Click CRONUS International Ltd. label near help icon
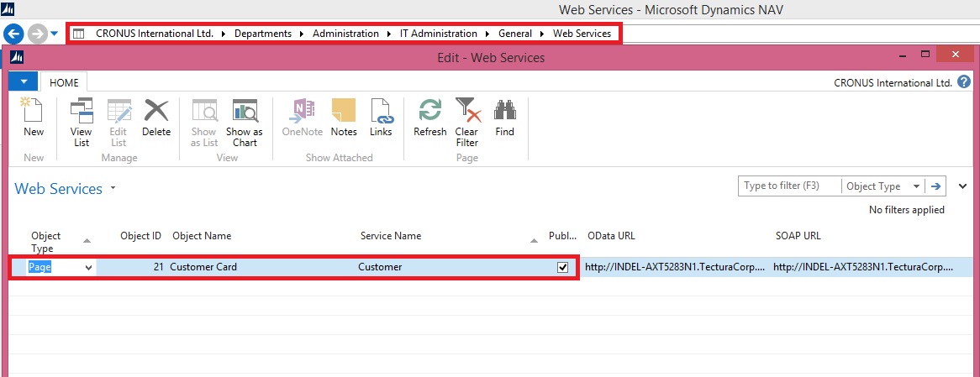The height and width of the screenshot is (377, 980). point(893,82)
